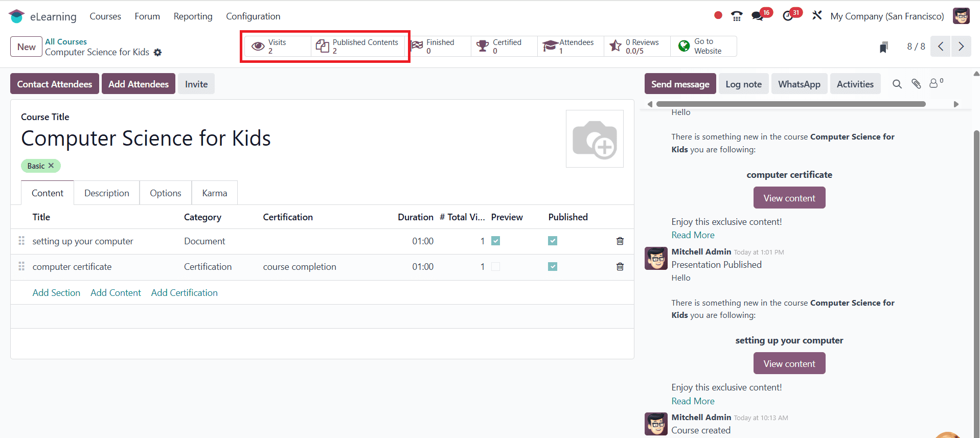This screenshot has width=980, height=438.
Task: Go to the next record arrow
Action: point(961,47)
